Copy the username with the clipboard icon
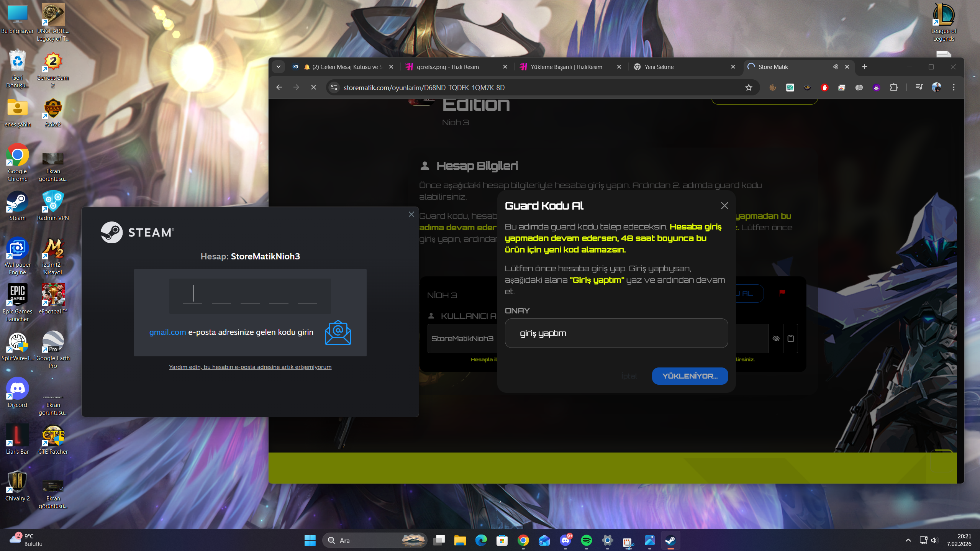This screenshot has height=551, width=980. 791,338
